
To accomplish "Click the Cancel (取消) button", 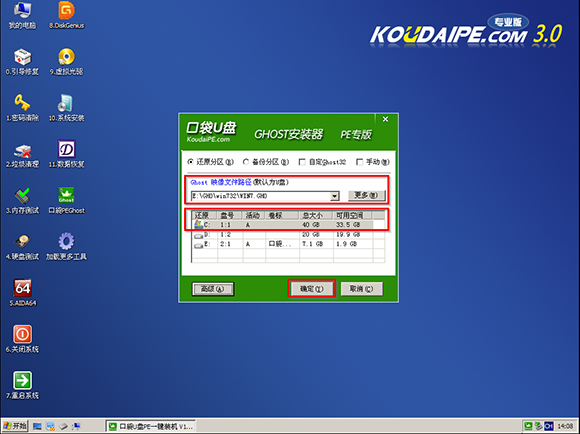I will [x=361, y=289].
